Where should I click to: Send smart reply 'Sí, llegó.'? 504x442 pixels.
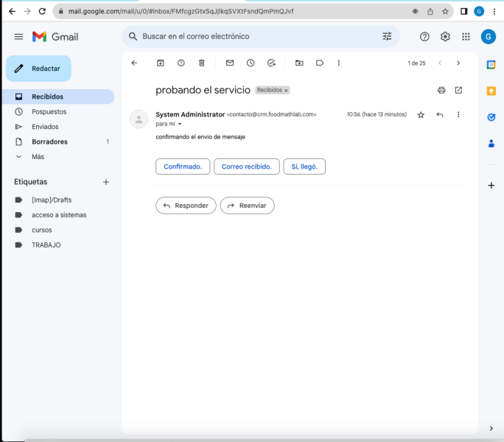pos(304,166)
